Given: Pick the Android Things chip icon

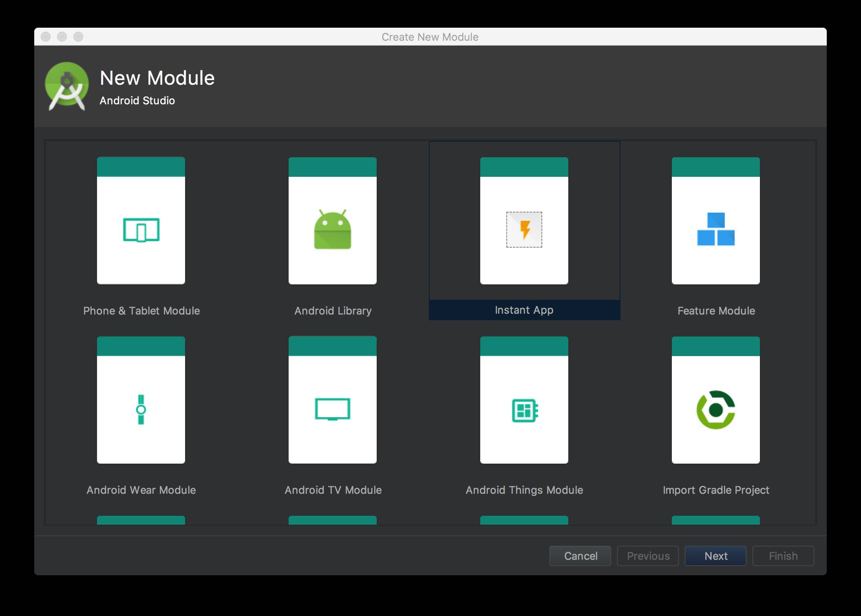Looking at the screenshot, I should click(525, 410).
